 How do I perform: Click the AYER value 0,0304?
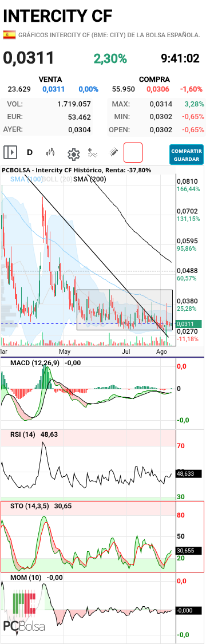tap(80, 130)
